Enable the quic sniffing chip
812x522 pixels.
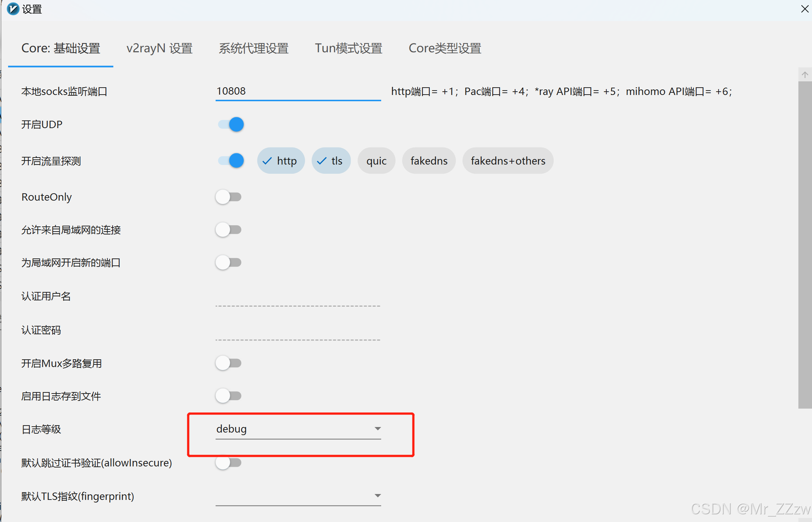tap(376, 161)
